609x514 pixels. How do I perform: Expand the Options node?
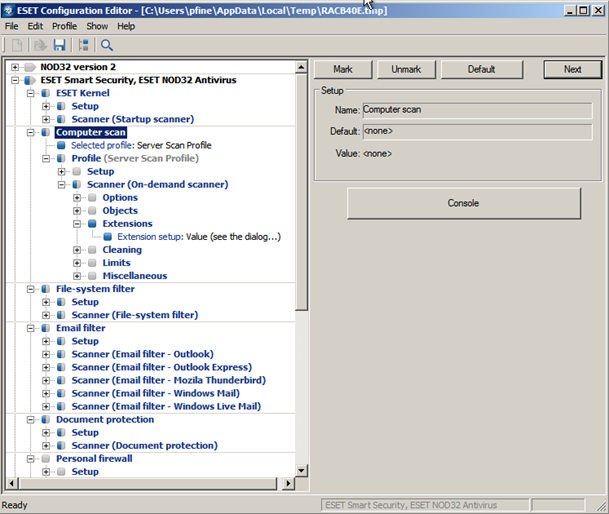[x=77, y=198]
